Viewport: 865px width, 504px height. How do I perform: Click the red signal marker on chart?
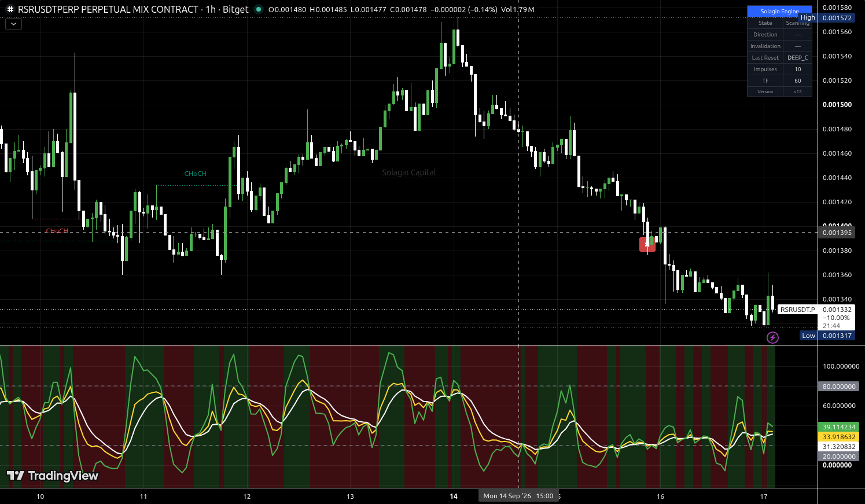[647, 244]
